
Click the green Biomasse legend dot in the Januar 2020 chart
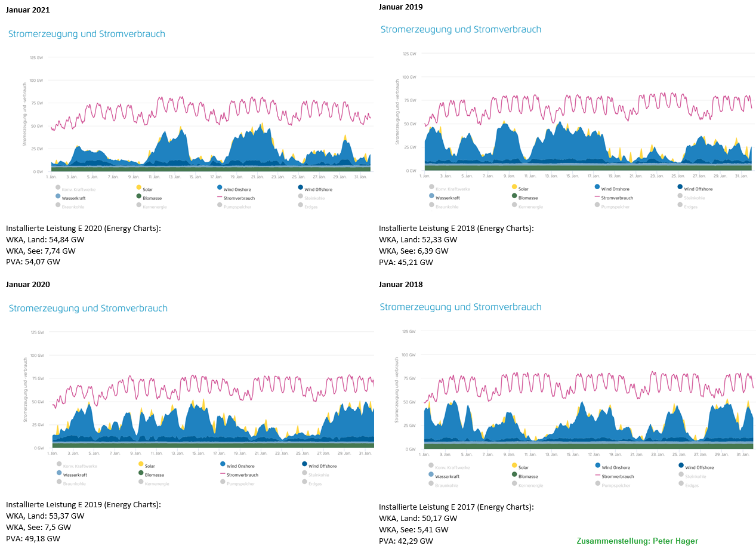(x=140, y=473)
